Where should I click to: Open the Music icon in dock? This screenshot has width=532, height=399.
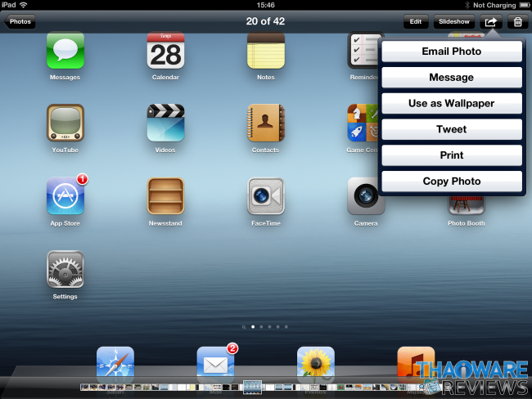pyautogui.click(x=416, y=365)
